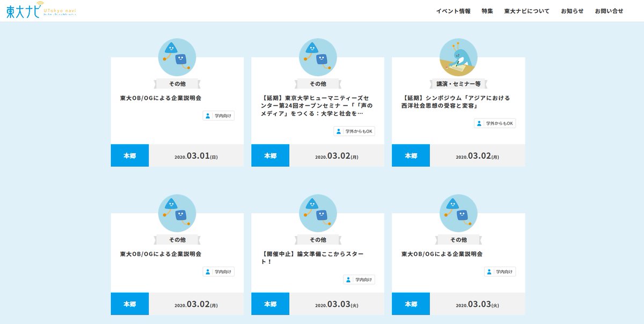644x324 pixels.
Task: Open the 【延期】東京大学ヒューマニティーズセンター第24回オープンセミナー event
Action: click(316, 106)
